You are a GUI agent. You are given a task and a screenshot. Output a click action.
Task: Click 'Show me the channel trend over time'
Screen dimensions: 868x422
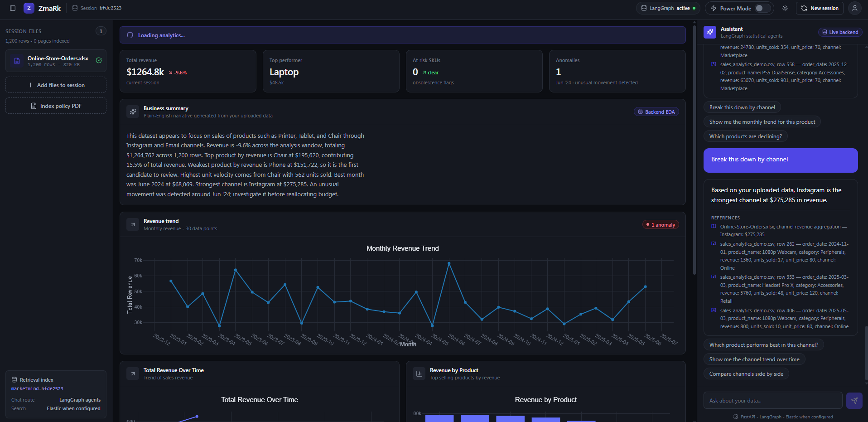(x=754, y=359)
